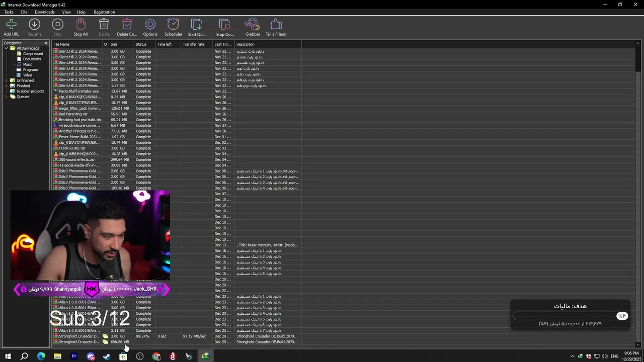This screenshot has height=362, width=644.
Task: Sort by the Status column header
Action: point(145,44)
